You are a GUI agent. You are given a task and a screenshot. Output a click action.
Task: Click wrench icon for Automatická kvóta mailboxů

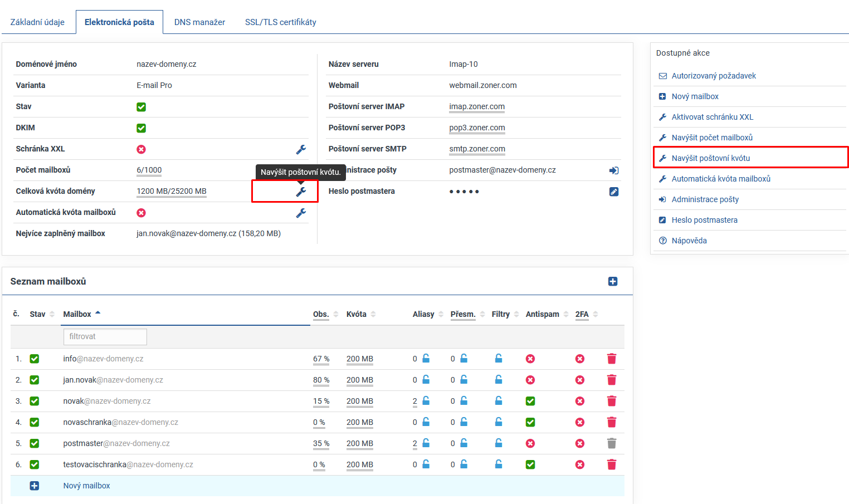301,213
